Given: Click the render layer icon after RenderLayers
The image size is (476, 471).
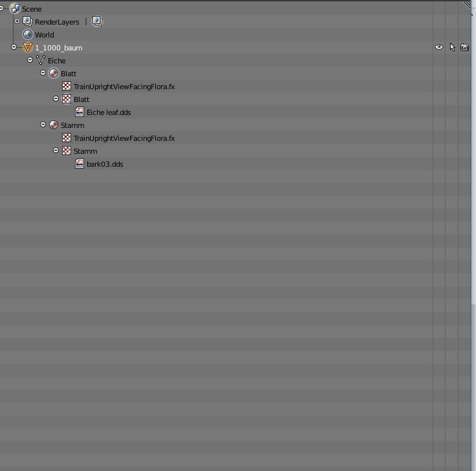Looking at the screenshot, I should click(97, 21).
